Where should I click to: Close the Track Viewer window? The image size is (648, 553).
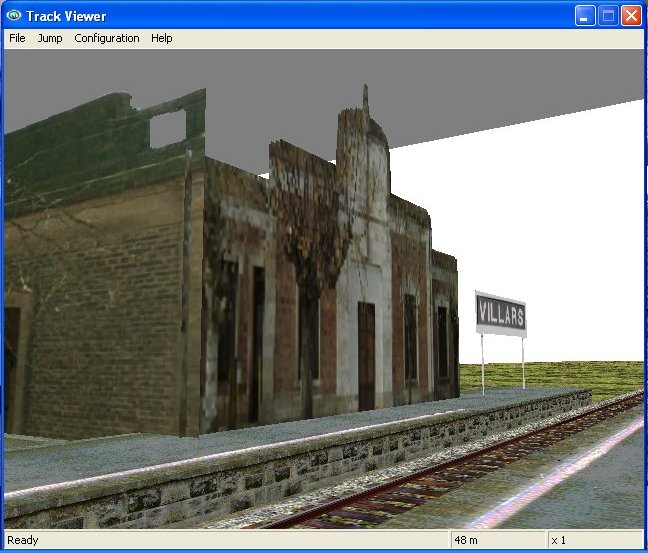coord(631,16)
